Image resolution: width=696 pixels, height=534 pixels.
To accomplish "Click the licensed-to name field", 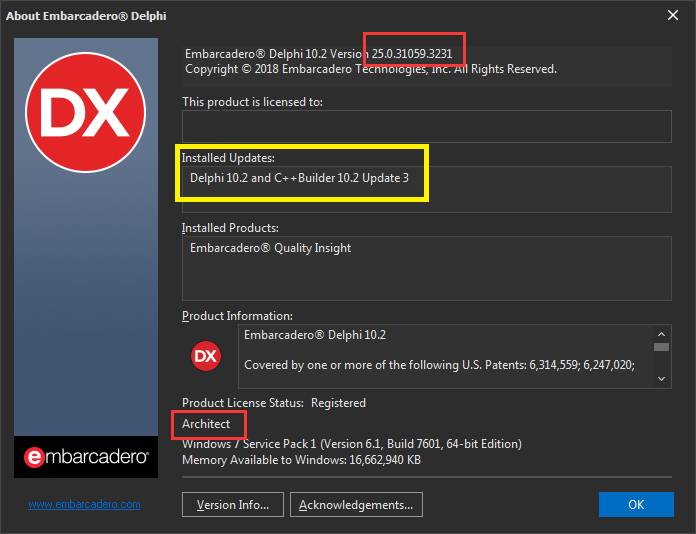I will (427, 127).
